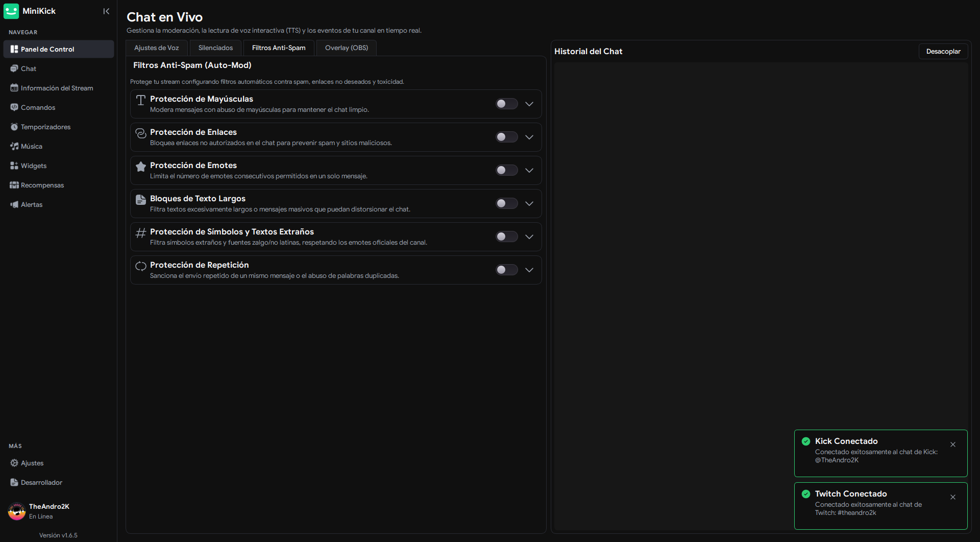The height and width of the screenshot is (542, 980).
Task: Navigate to Comandos
Action: coord(59,107)
